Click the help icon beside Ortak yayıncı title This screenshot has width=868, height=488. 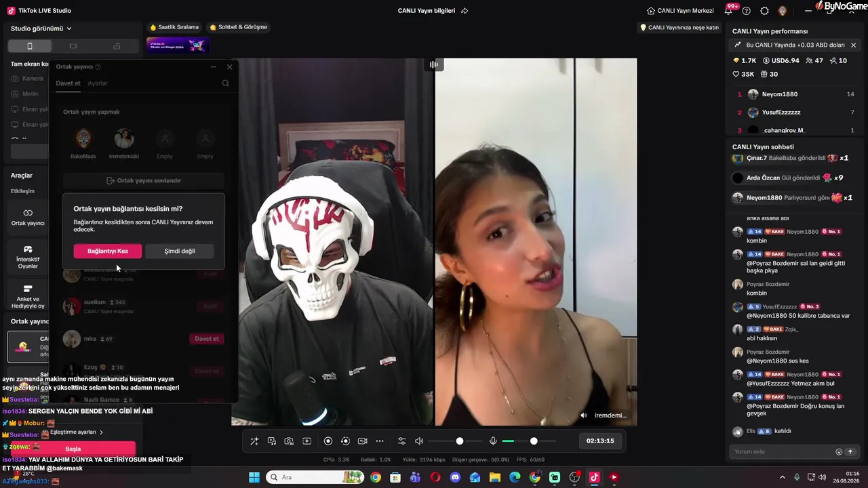(98, 67)
